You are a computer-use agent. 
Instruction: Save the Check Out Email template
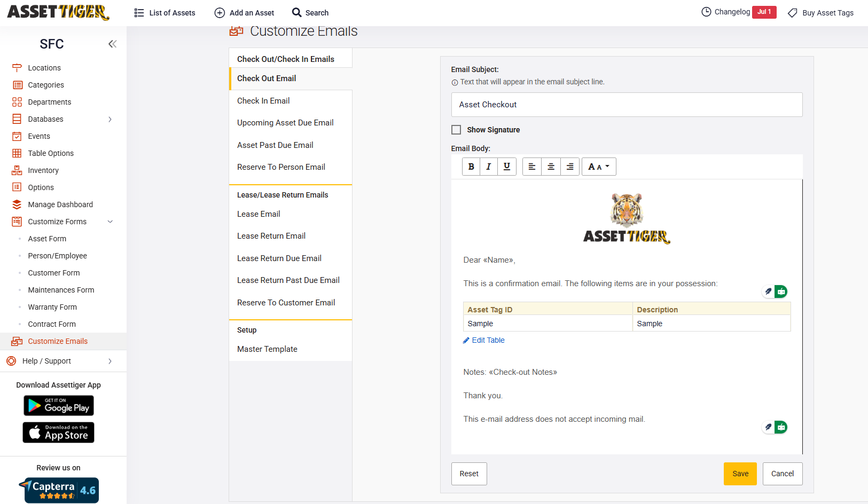pos(740,474)
